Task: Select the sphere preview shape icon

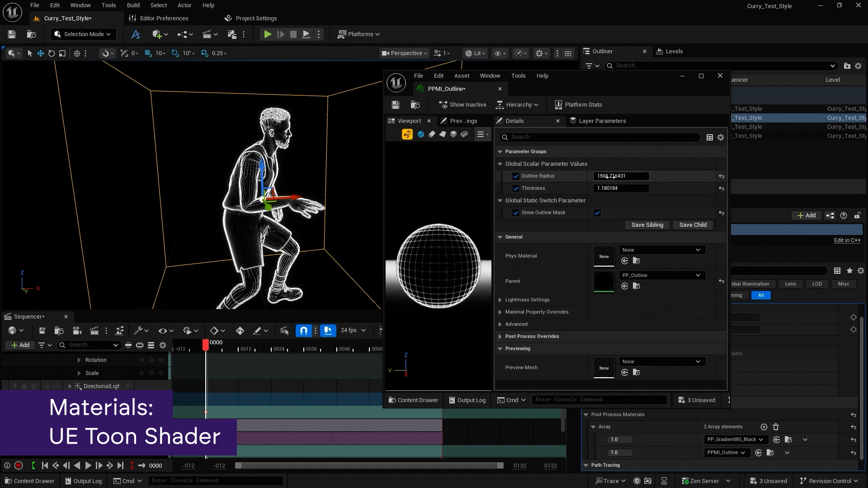Action: pyautogui.click(x=421, y=134)
